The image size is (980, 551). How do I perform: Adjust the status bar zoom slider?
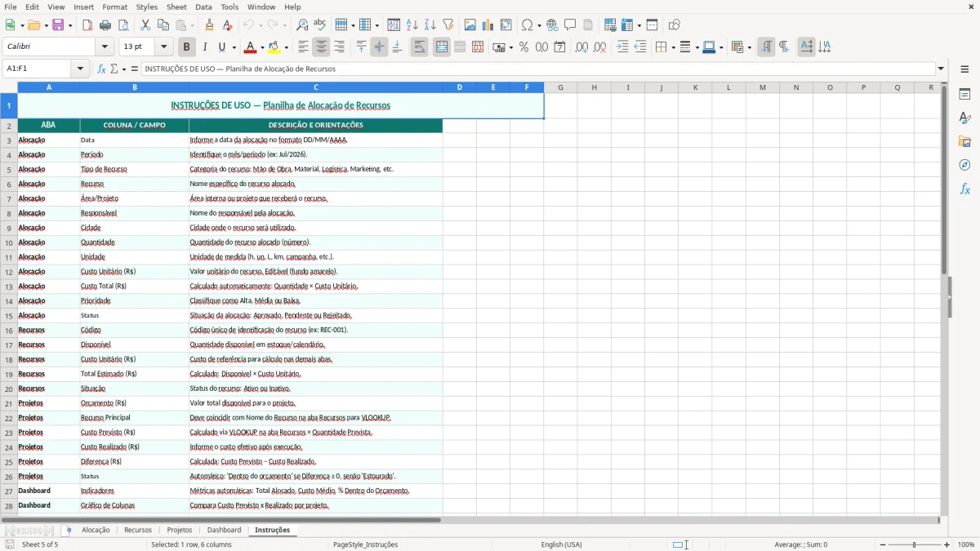tap(915, 544)
